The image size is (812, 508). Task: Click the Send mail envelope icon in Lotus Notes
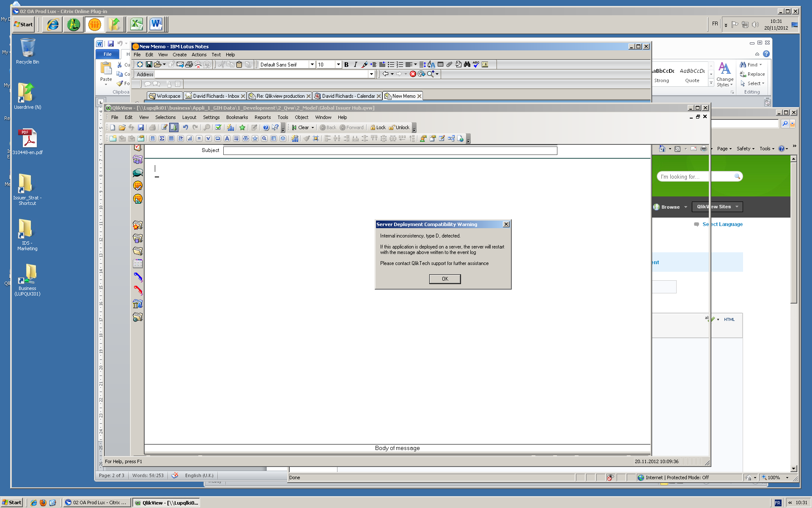tap(180, 64)
